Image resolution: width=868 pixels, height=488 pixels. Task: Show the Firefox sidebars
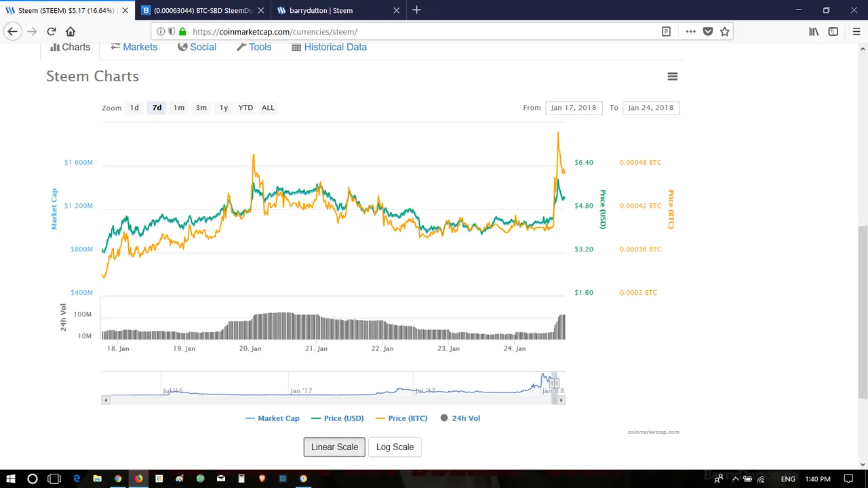click(833, 31)
